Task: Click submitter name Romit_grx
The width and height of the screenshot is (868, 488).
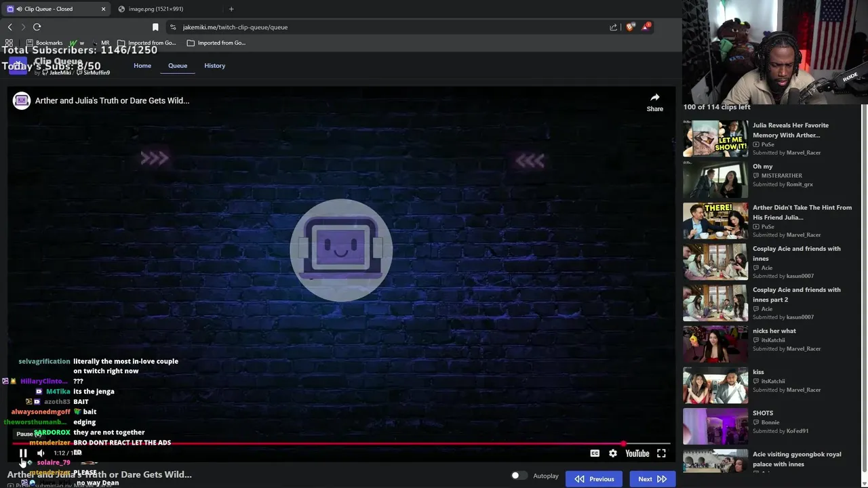Action: 800,184
